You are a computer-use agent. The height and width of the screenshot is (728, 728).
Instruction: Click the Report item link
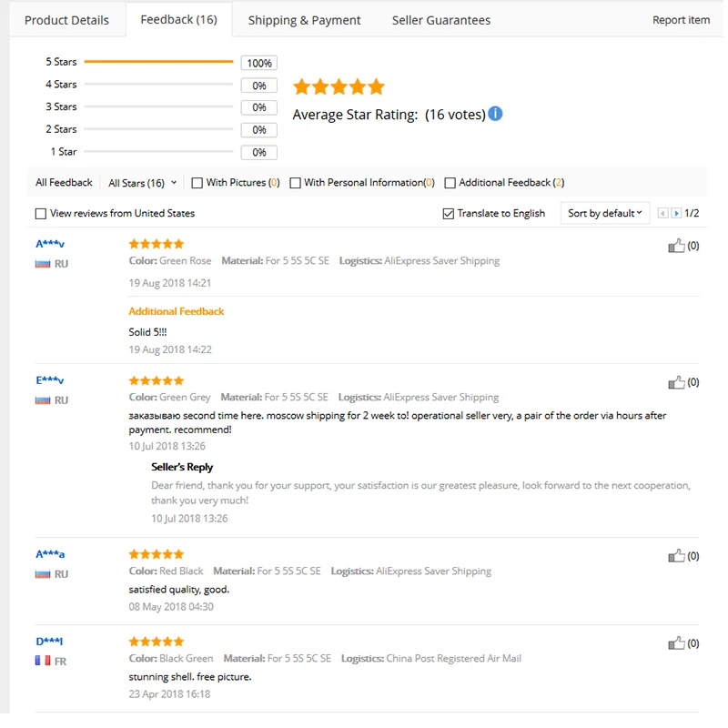point(681,20)
